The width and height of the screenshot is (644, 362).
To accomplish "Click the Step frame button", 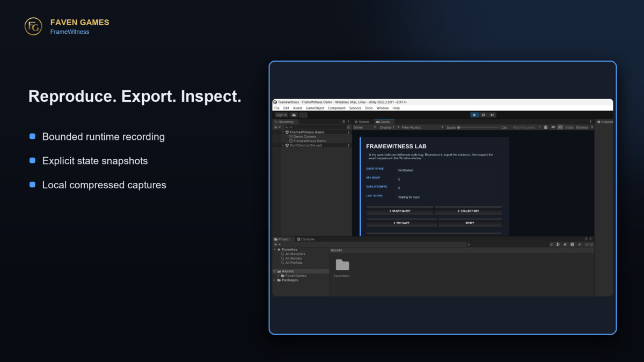I will pyautogui.click(x=492, y=115).
